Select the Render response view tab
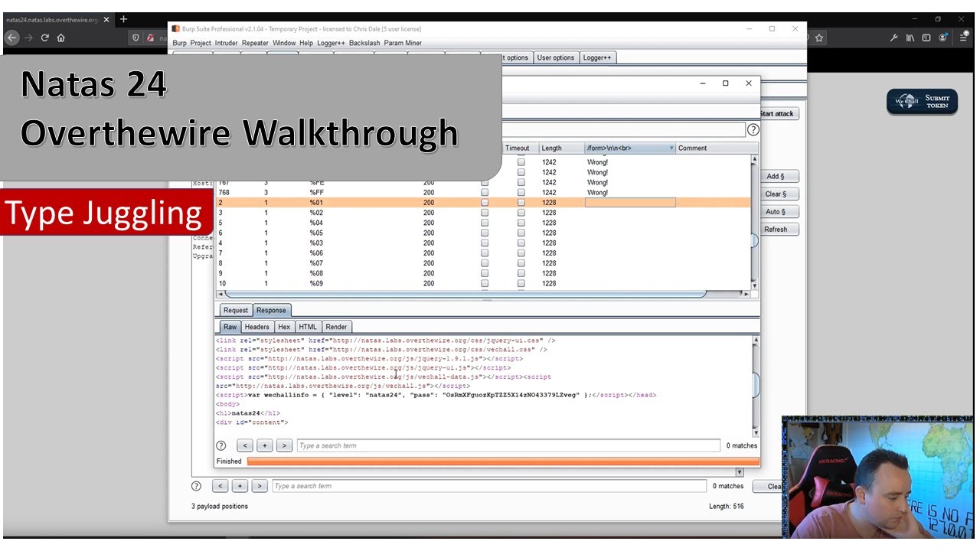 point(336,327)
